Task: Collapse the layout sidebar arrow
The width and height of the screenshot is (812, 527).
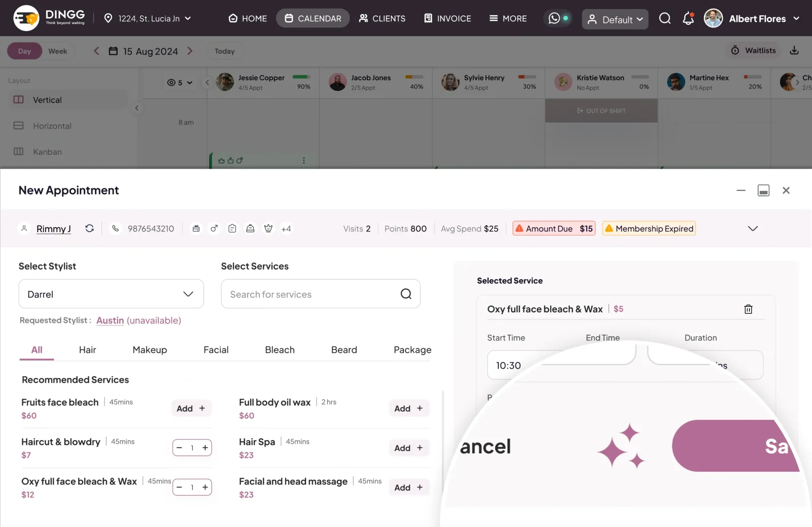Action: 137,108
